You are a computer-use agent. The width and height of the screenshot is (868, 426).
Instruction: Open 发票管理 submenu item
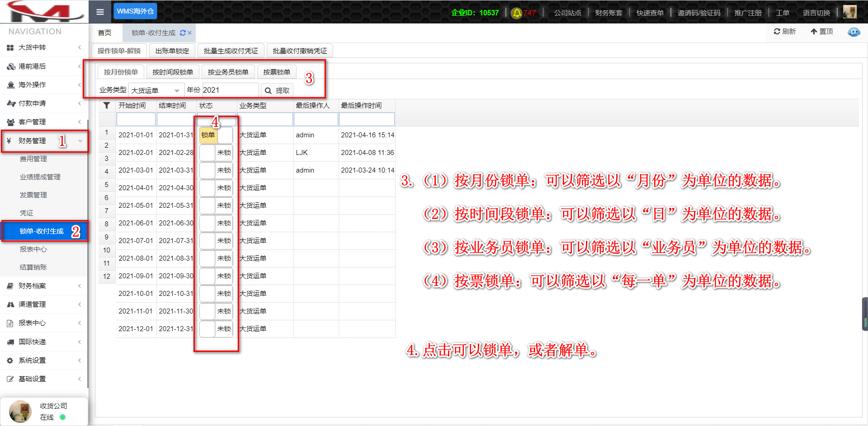tap(33, 195)
